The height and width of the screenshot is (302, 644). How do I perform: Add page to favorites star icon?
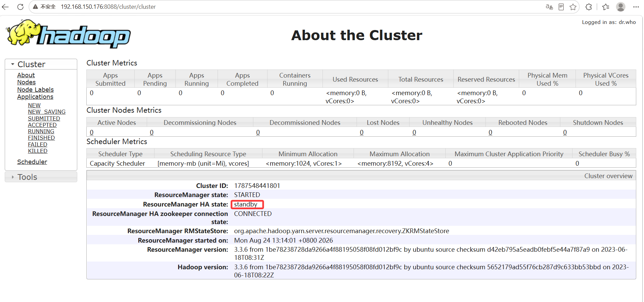(573, 7)
